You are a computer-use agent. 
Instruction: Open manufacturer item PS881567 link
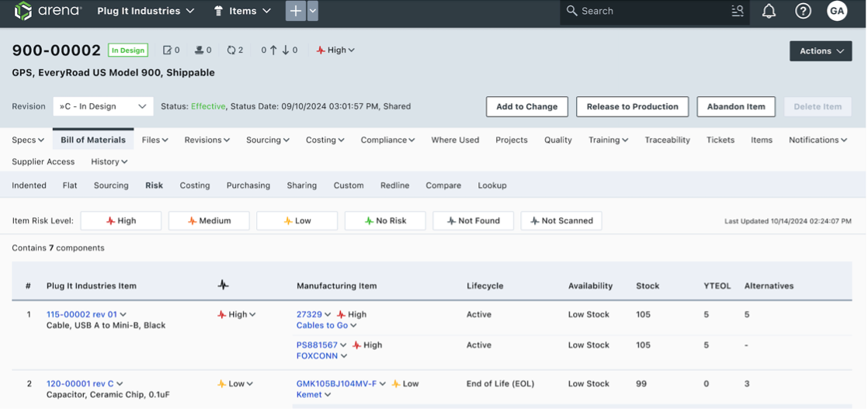pos(318,344)
